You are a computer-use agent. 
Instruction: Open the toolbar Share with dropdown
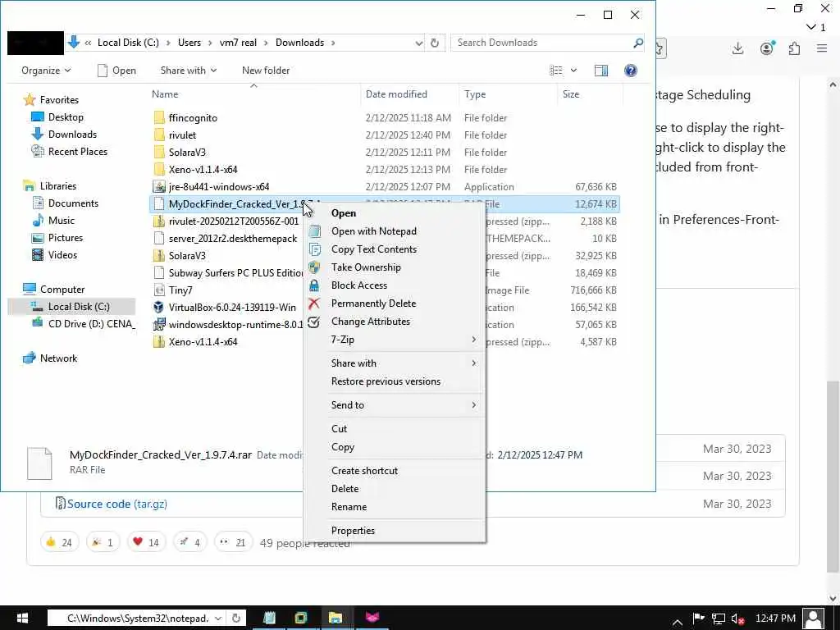pos(189,71)
